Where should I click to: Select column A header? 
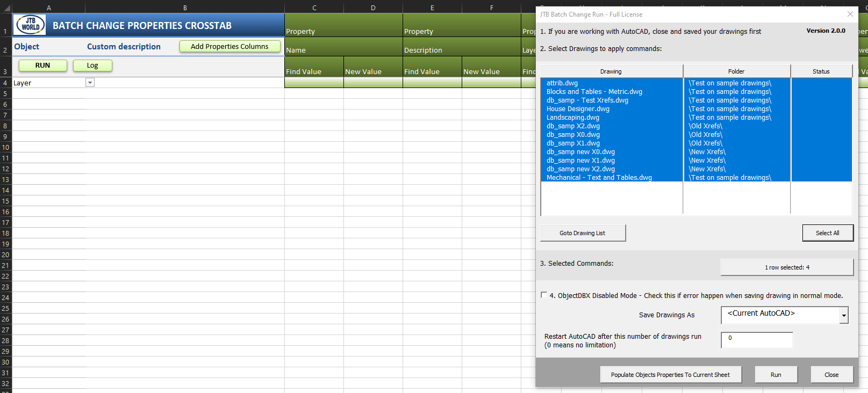pyautogui.click(x=49, y=8)
